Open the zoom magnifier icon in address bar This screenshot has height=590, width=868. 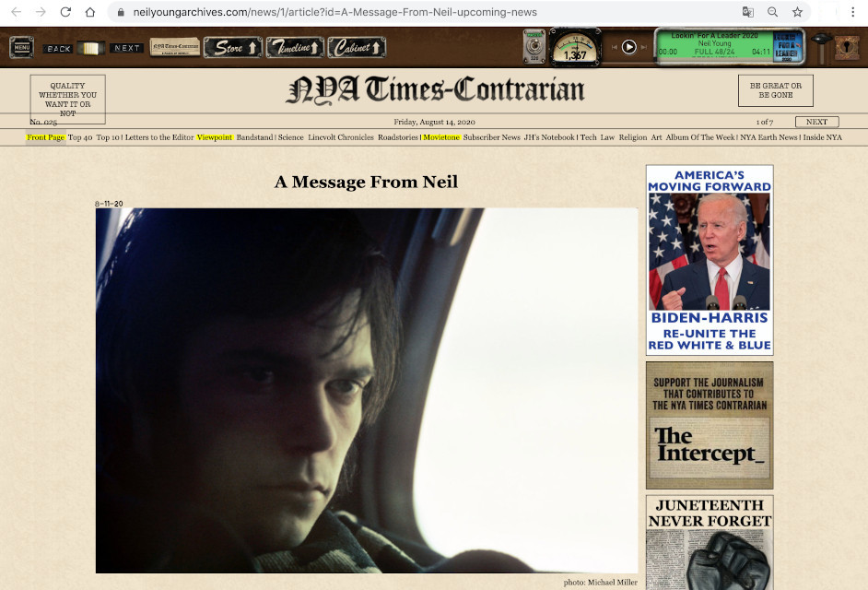(x=773, y=12)
